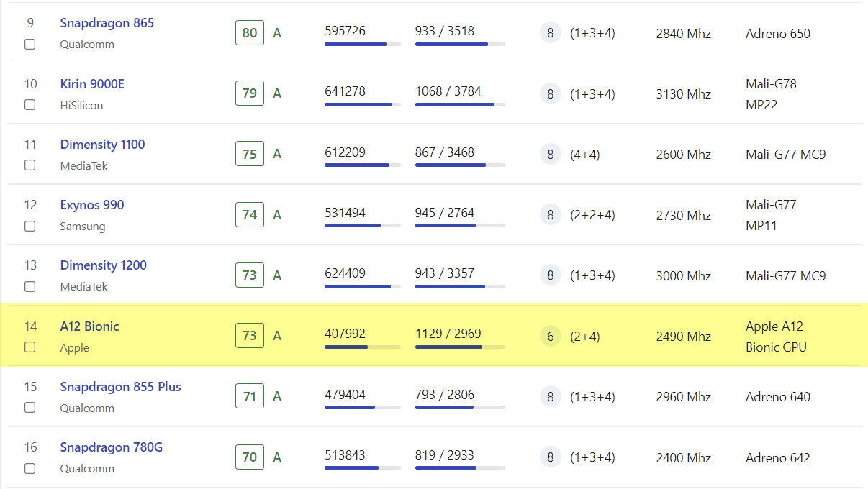Click the 2400 Mhz clock value
The width and height of the screenshot is (868, 489).
(684, 457)
